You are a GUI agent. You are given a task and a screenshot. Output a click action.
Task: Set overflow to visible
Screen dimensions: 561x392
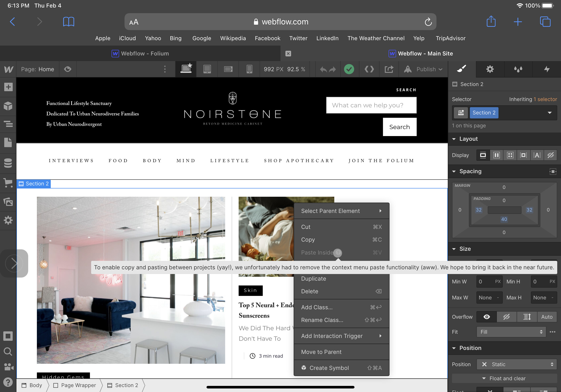point(487,317)
